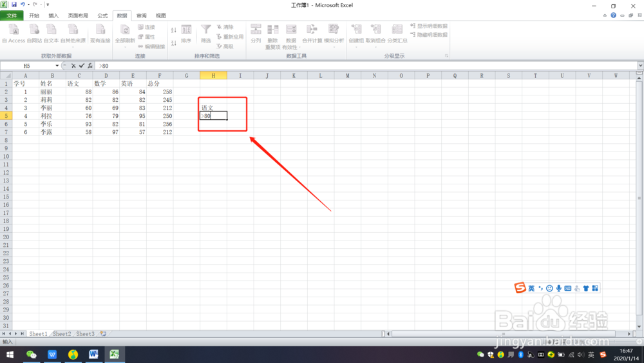Expand the formula bar
The height and width of the screenshot is (363, 644).
pos(640,66)
